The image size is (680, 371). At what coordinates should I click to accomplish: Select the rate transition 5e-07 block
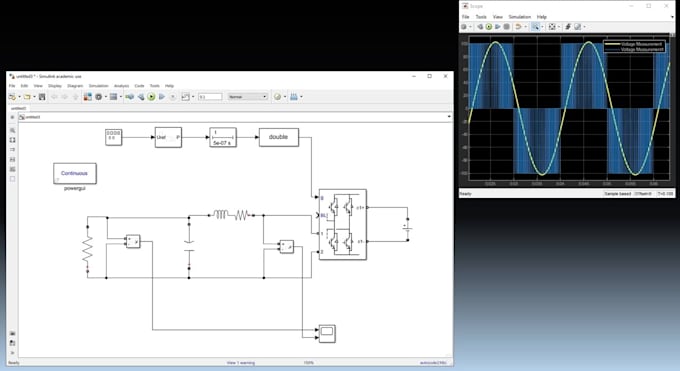pyautogui.click(x=223, y=137)
